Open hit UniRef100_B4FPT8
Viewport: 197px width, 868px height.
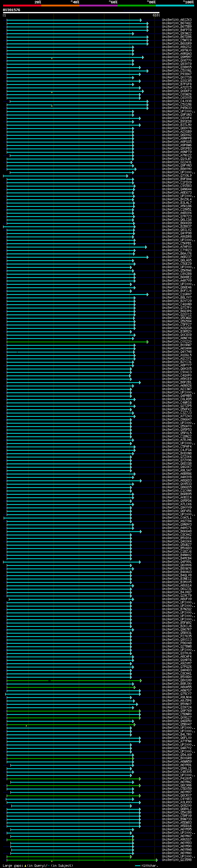(x=176, y=30)
